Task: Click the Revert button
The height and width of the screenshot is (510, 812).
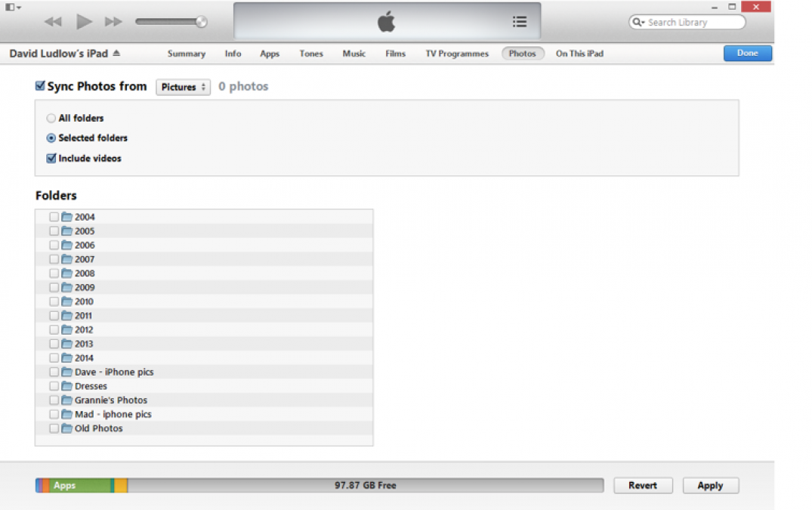Action: [643, 485]
